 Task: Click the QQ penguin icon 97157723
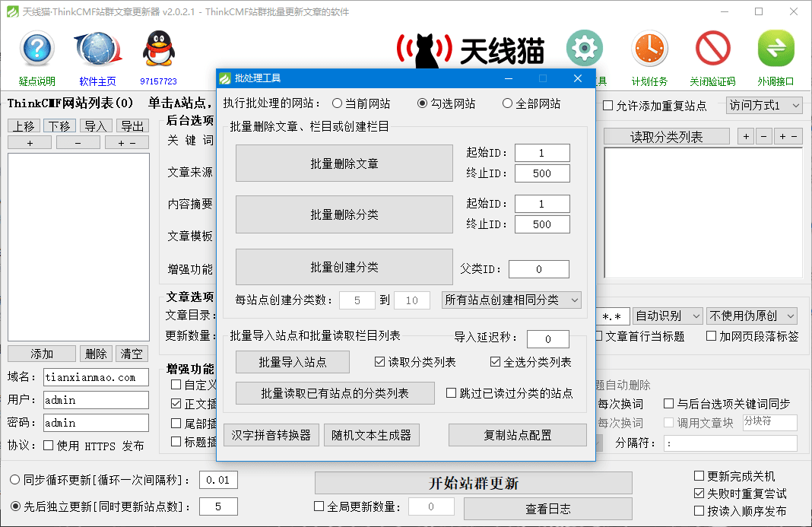(x=158, y=49)
